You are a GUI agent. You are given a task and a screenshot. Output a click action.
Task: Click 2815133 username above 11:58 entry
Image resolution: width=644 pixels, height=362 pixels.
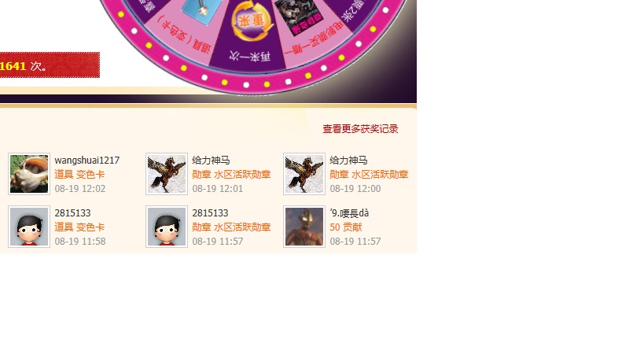[72, 213]
